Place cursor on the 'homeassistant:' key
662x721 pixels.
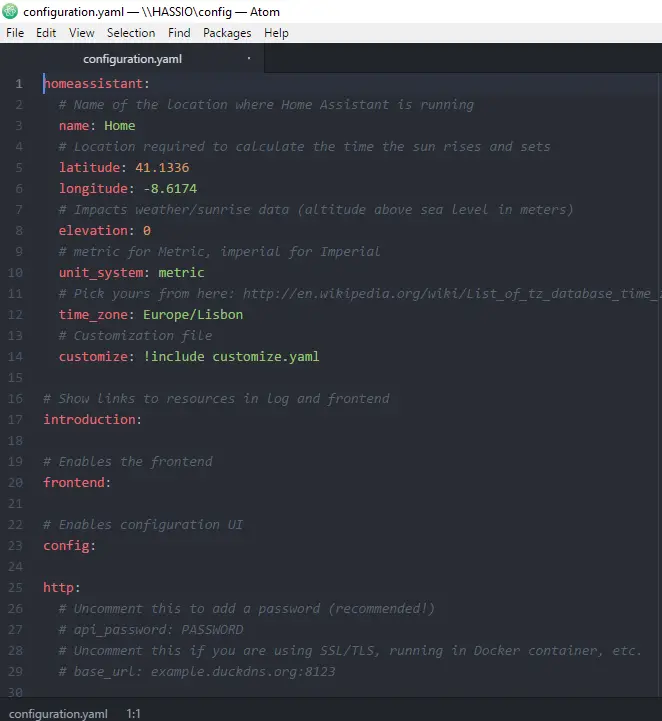(x=97, y=84)
